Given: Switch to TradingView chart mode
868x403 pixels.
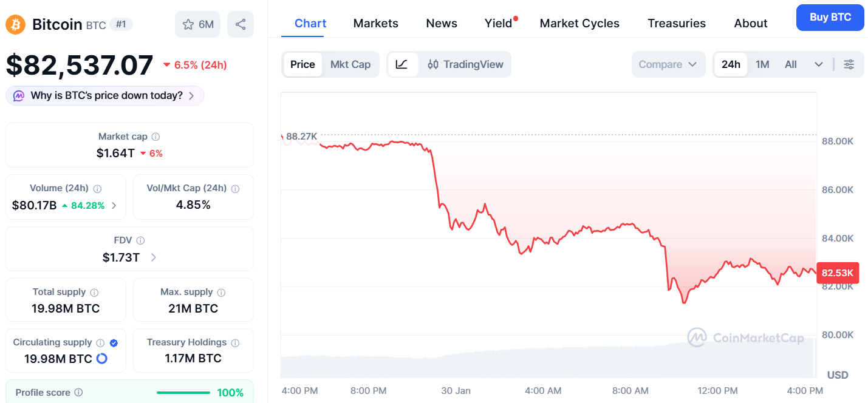Looking at the screenshot, I should coord(465,64).
